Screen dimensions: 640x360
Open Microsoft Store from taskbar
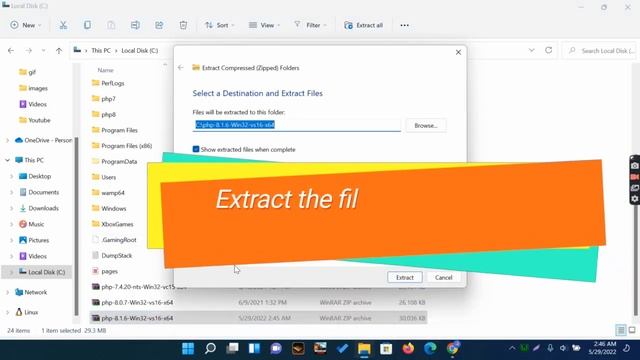pyautogui.click(x=386, y=349)
